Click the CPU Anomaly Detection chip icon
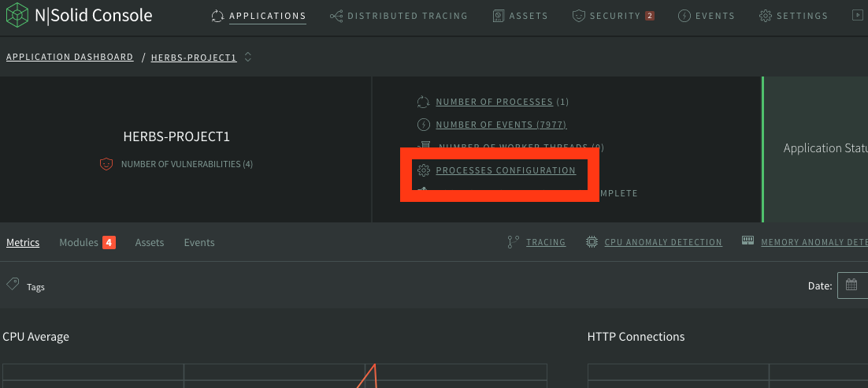The width and height of the screenshot is (868, 388). [592, 242]
